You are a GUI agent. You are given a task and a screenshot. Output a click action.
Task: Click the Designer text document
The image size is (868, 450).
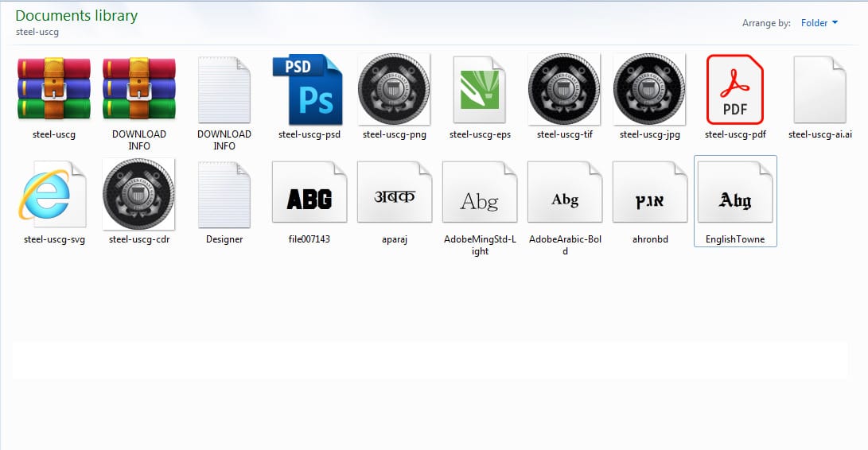tap(224, 193)
